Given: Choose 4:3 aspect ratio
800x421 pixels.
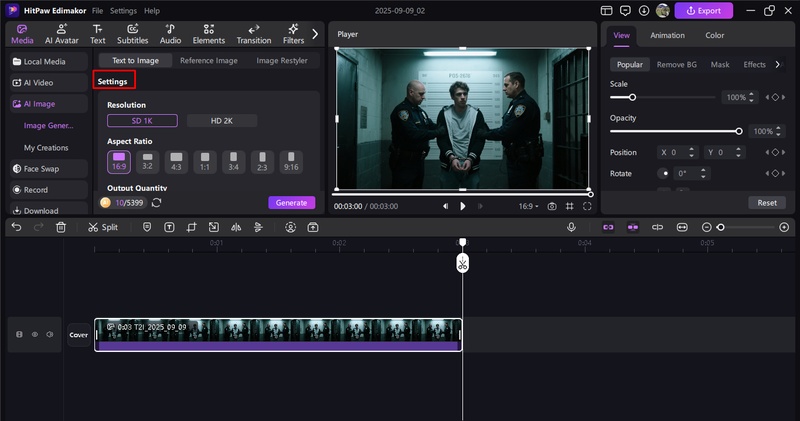Looking at the screenshot, I should 176,162.
